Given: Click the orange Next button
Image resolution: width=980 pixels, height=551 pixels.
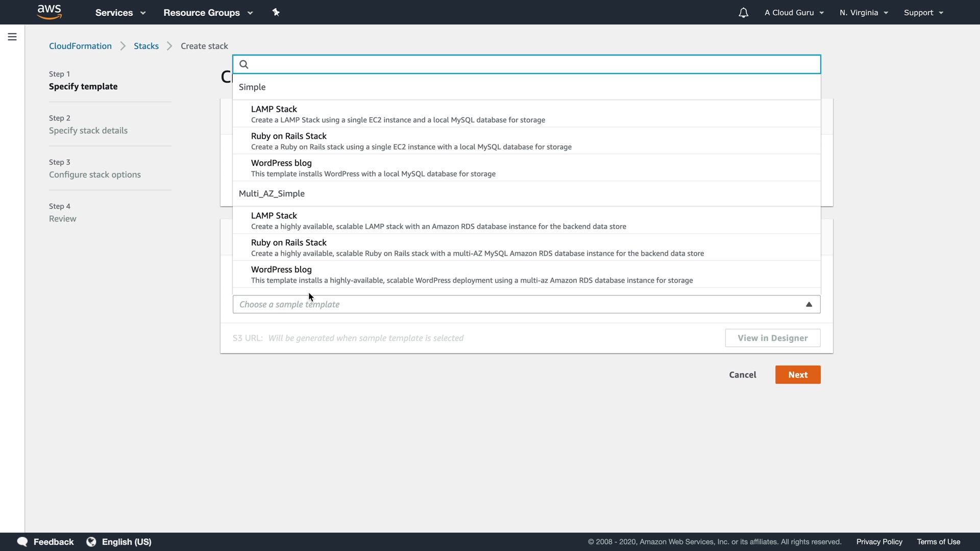Looking at the screenshot, I should click(798, 375).
